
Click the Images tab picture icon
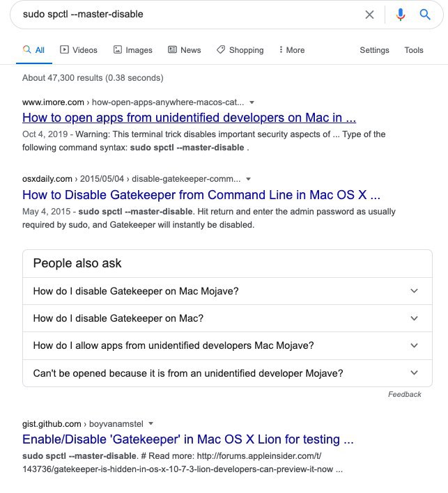tap(117, 49)
